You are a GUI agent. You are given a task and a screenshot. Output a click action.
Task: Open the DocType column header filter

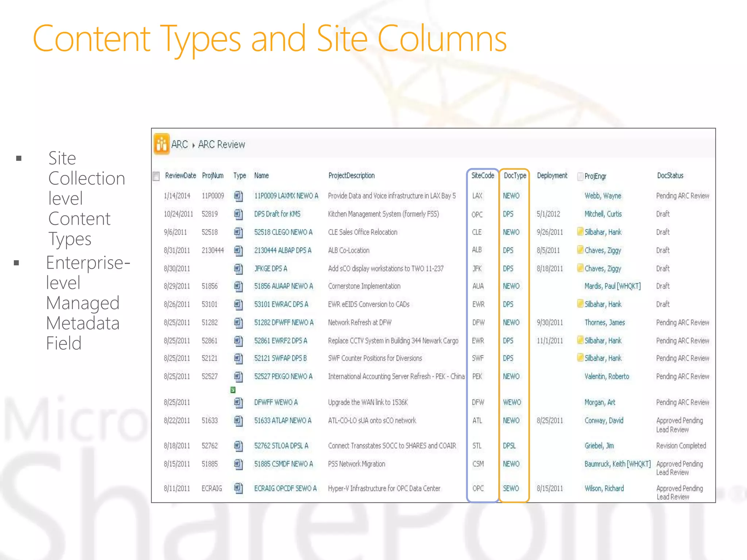coord(515,176)
